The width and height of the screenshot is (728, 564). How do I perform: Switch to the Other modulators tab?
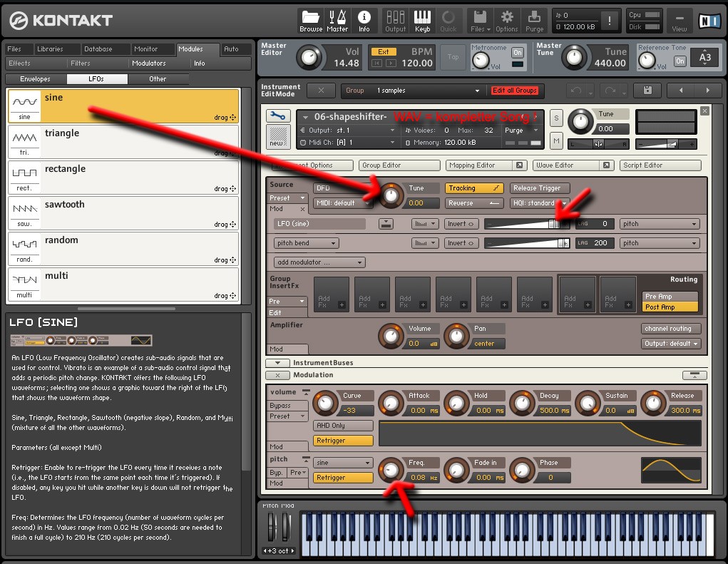158,79
